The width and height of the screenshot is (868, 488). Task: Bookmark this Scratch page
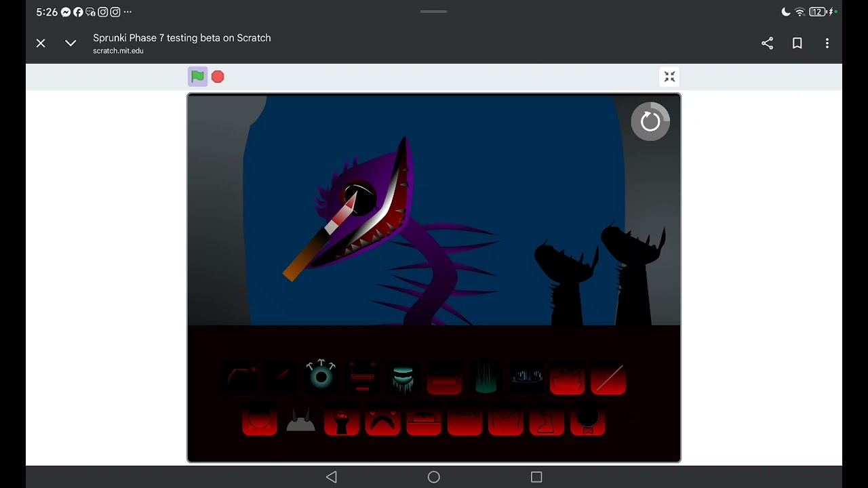click(797, 43)
